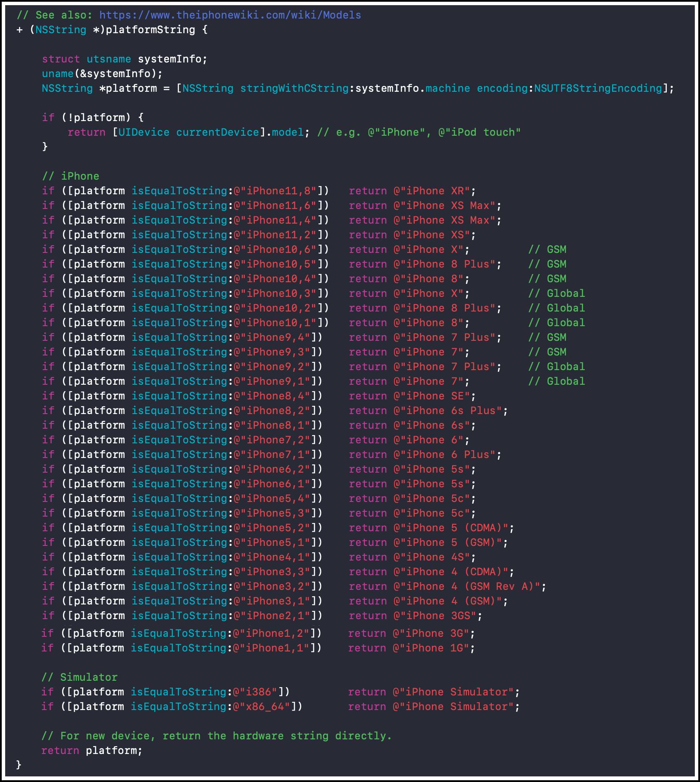Screen dimensions: 700x782
Task: Open the theiphonewiki.com Models URL
Action: [x=230, y=15]
